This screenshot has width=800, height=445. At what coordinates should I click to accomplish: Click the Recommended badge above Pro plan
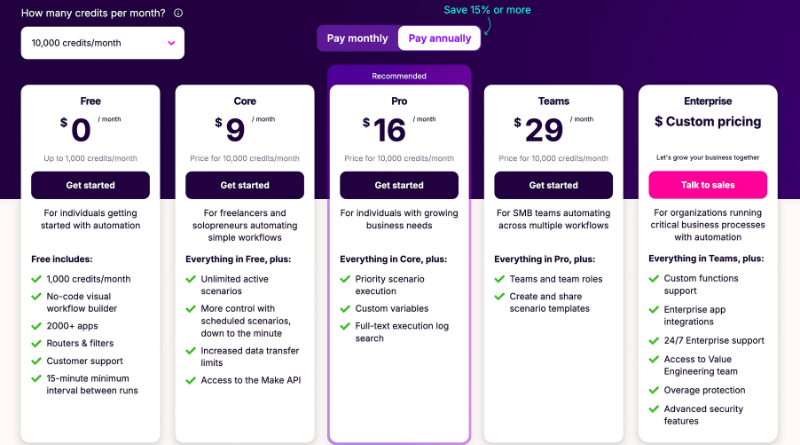tap(399, 75)
